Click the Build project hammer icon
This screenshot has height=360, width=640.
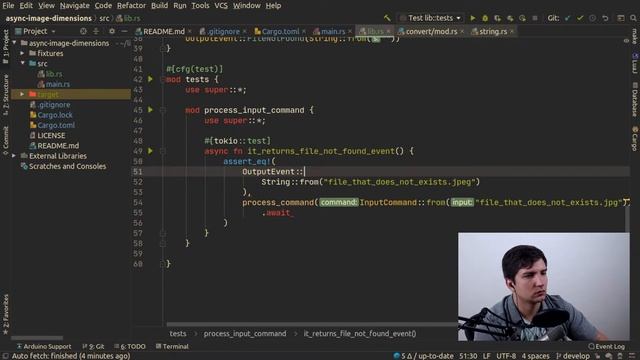[387, 18]
